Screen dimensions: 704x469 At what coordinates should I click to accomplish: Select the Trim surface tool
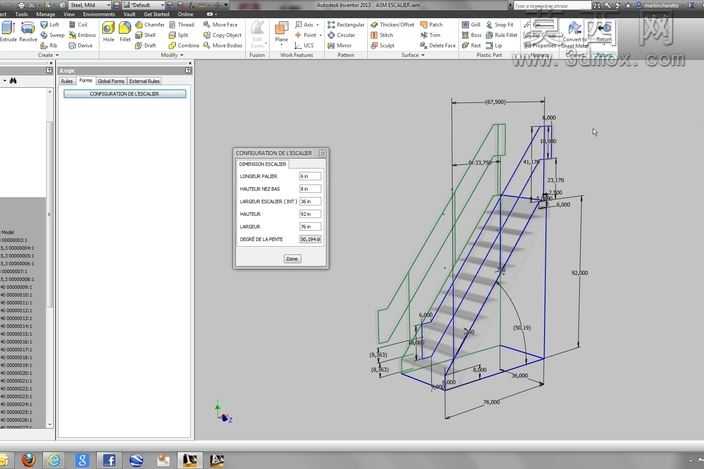pyautogui.click(x=430, y=35)
